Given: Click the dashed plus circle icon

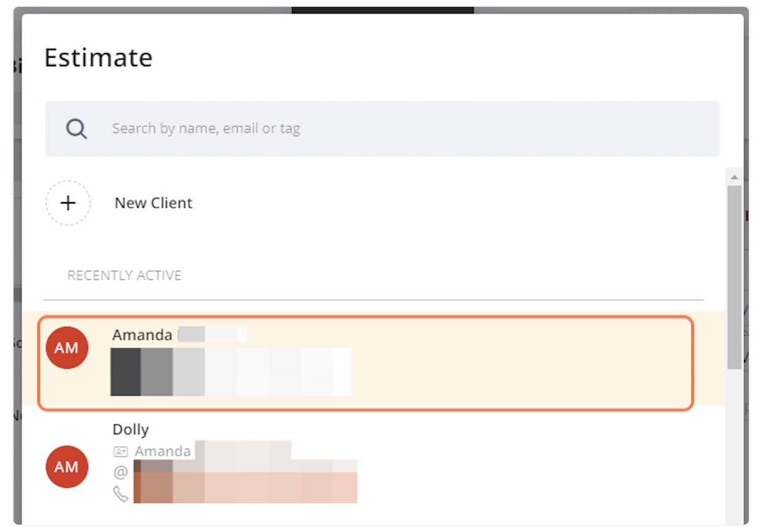Looking at the screenshot, I should (68, 203).
